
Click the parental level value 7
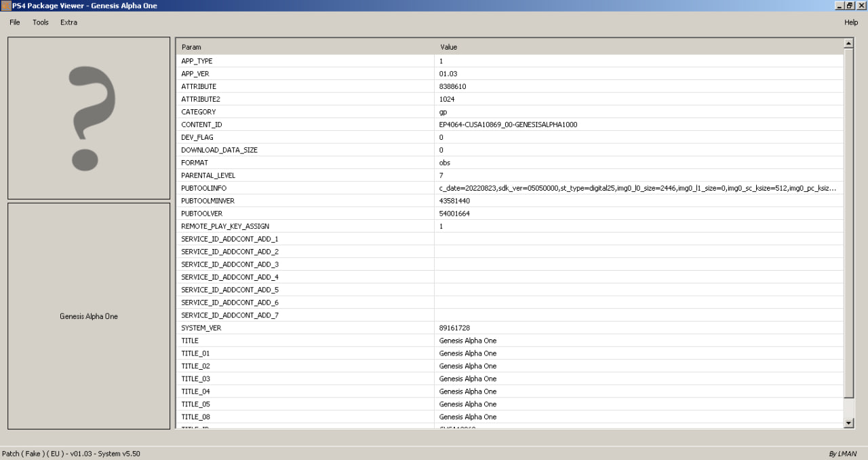[x=441, y=175]
